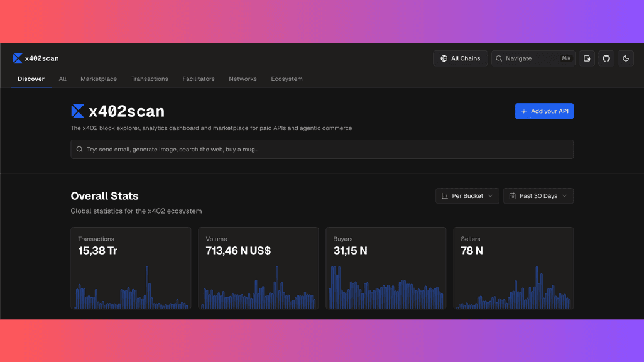The height and width of the screenshot is (362, 644).
Task: Click the '15,38 Tr' transactions value
Action: pos(98,251)
